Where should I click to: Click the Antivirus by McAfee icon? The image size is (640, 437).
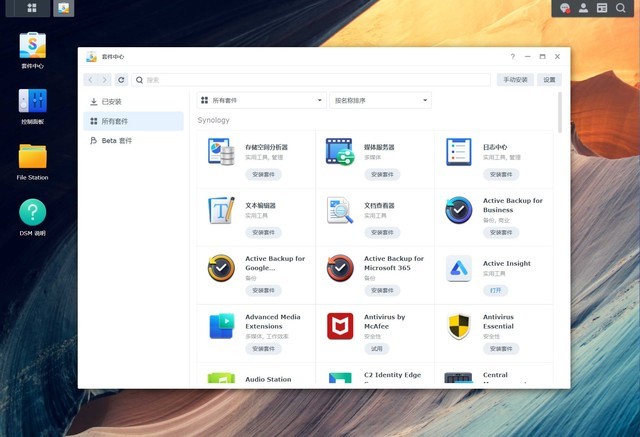(x=340, y=326)
